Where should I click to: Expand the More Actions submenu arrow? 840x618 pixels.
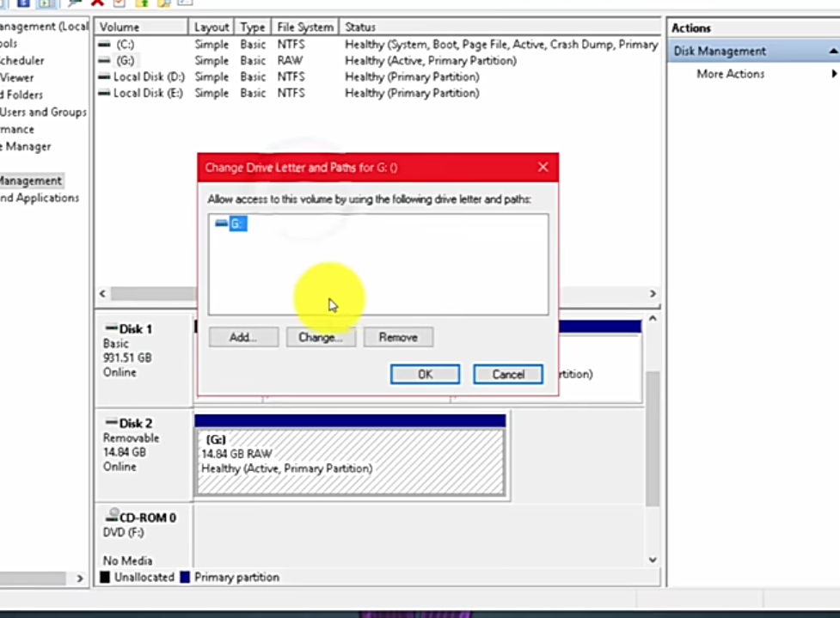834,73
